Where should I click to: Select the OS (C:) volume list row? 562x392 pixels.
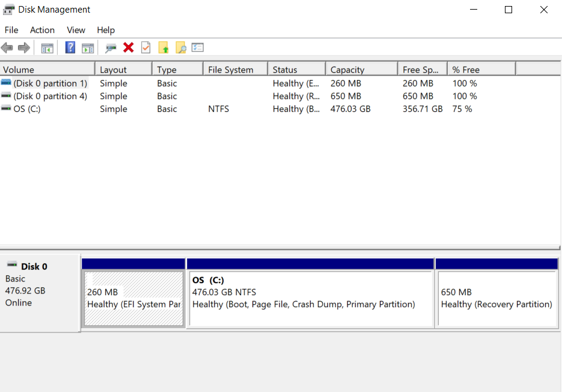pos(258,109)
